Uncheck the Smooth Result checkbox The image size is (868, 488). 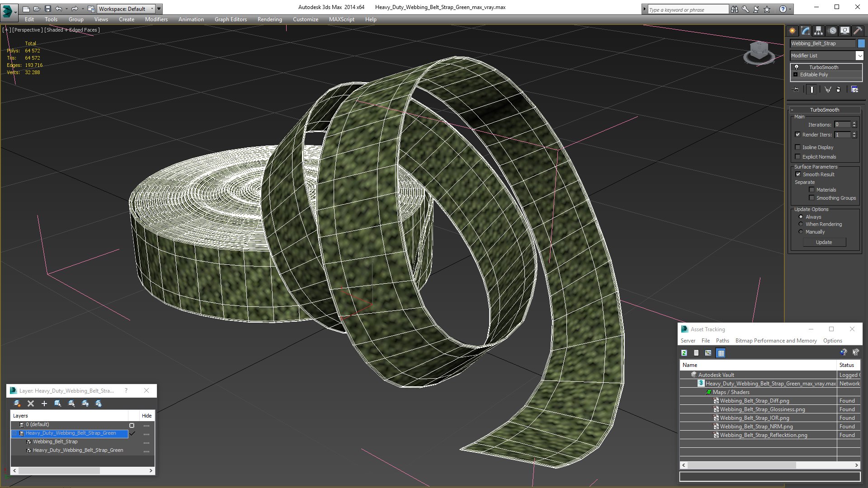tap(798, 174)
